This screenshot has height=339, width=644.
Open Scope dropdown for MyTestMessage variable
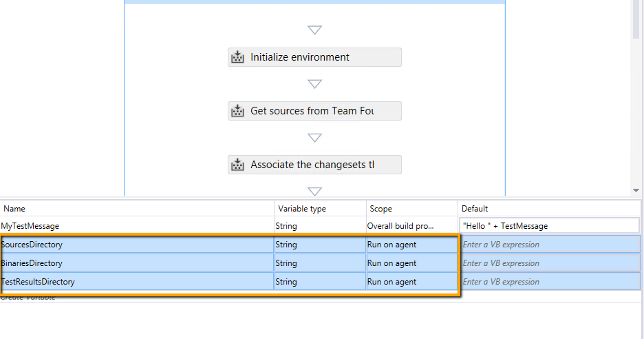tap(411, 226)
